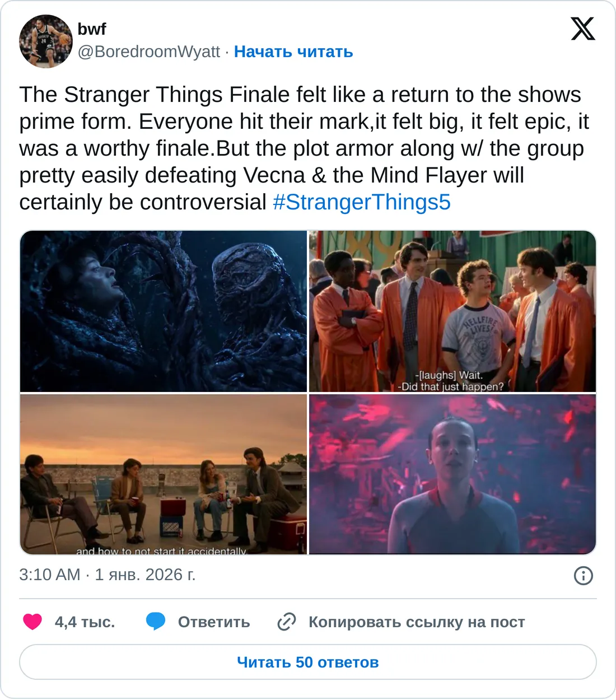Click the blue reply bubble icon

156,622
